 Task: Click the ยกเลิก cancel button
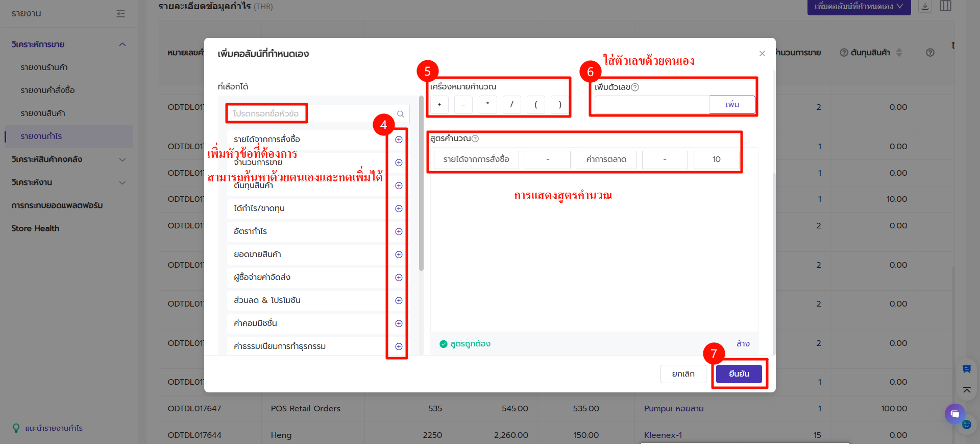point(683,374)
